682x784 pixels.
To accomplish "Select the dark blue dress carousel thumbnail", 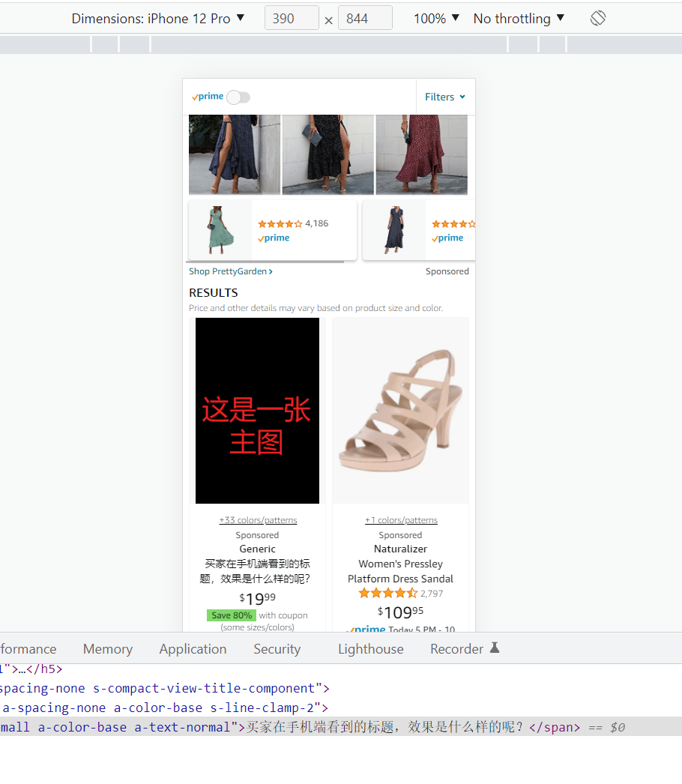I will pyautogui.click(x=394, y=230).
